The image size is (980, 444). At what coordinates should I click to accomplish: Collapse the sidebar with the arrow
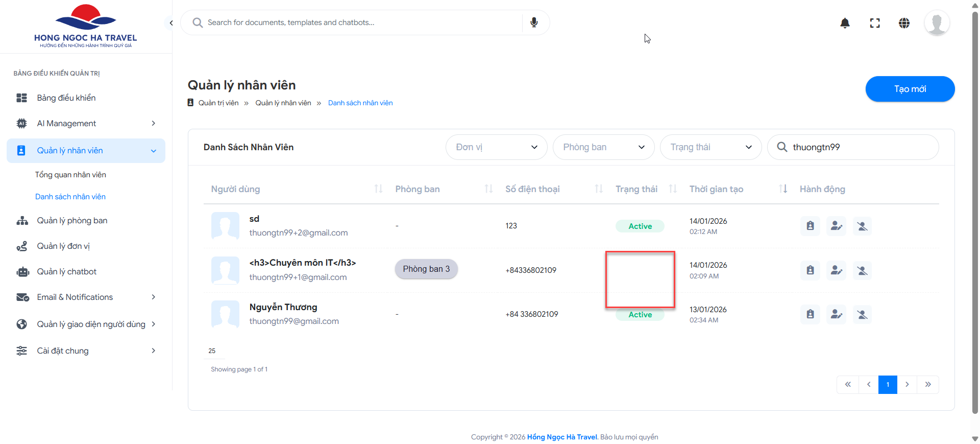tap(171, 23)
